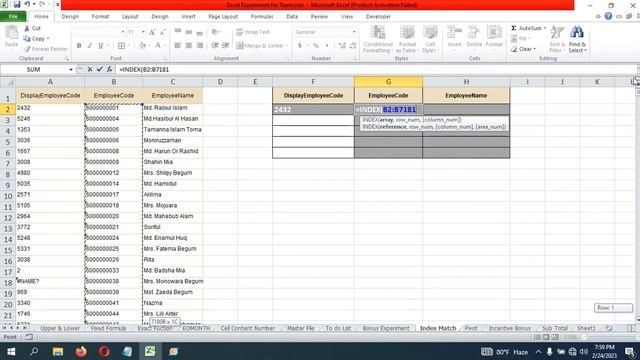Screen dimensions: 640x360
Task: Open Font Size dropdown
Action: coord(142,32)
